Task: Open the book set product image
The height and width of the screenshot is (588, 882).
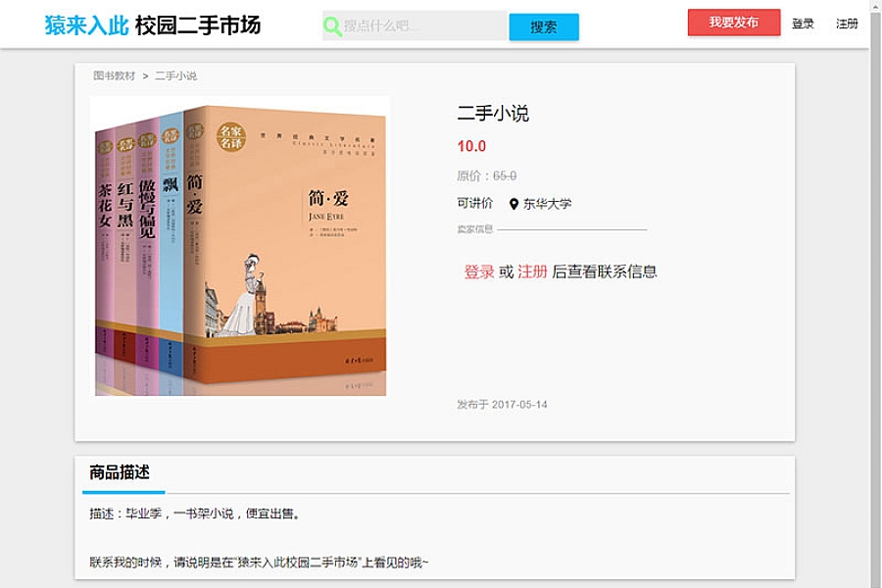Action: (x=241, y=248)
